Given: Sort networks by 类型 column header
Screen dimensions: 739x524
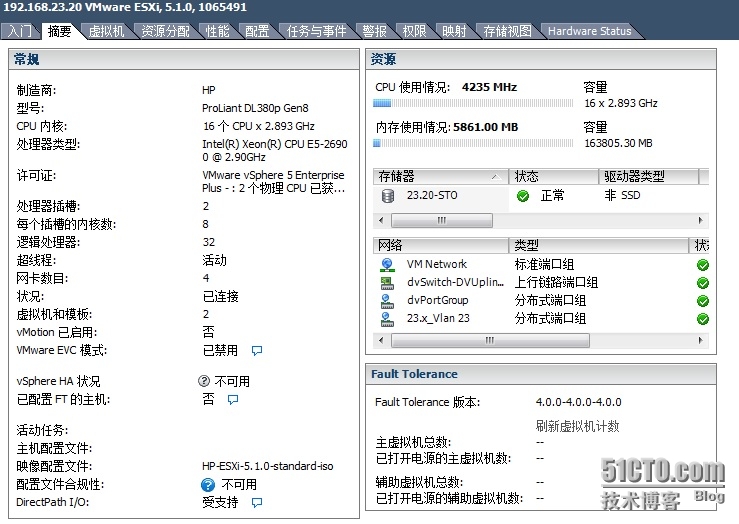Looking at the screenshot, I should [599, 245].
